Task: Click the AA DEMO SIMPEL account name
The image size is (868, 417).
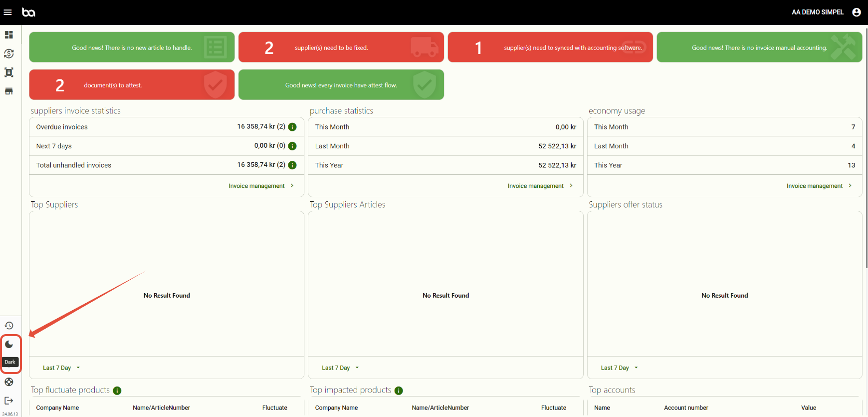Action: (818, 12)
